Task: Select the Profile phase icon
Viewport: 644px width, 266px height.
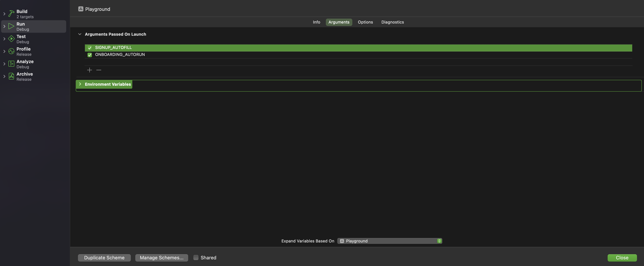Action: click(11, 51)
